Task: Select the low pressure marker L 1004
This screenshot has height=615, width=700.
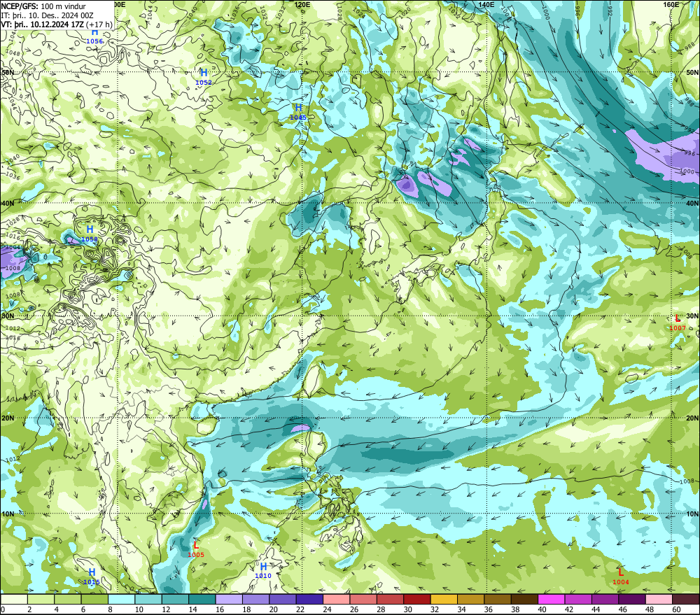Action: (x=620, y=577)
